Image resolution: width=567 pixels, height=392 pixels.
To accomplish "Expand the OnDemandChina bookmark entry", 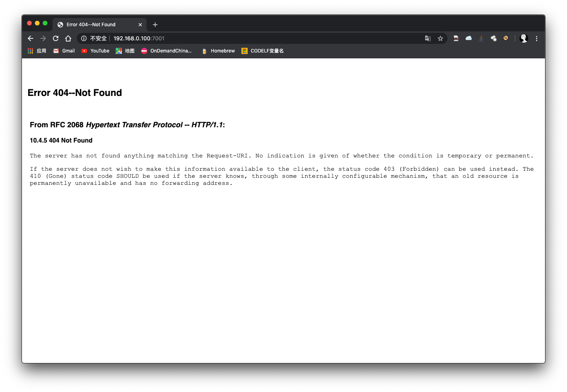I will click(167, 51).
